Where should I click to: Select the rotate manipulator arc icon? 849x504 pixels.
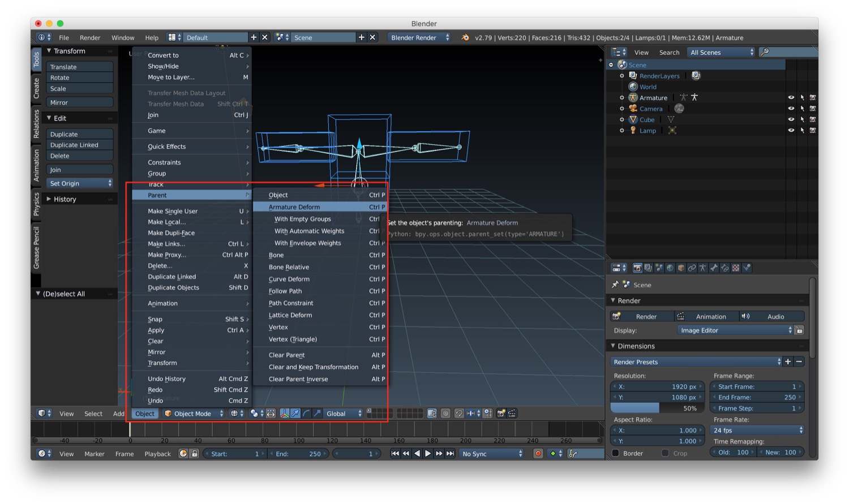click(306, 413)
